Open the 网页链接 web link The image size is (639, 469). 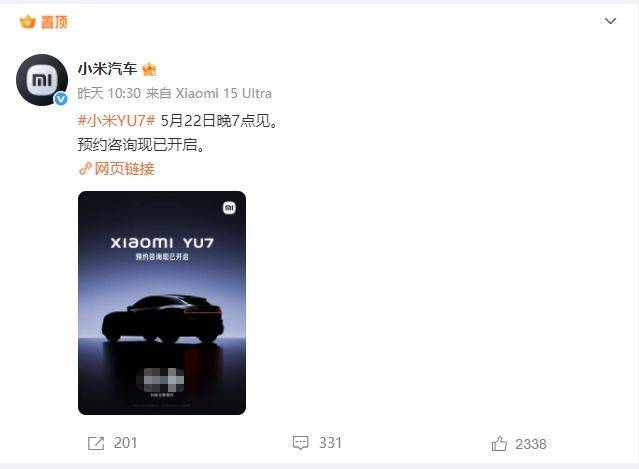click(124, 169)
